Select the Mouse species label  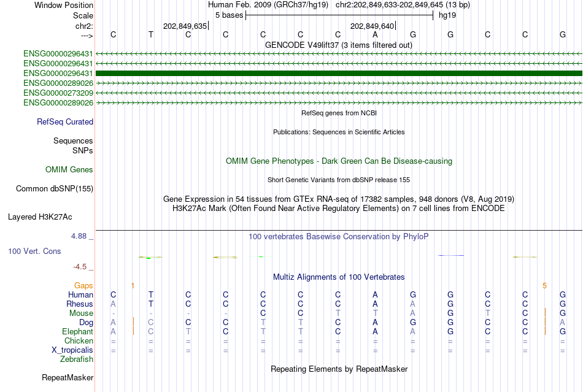81,313
